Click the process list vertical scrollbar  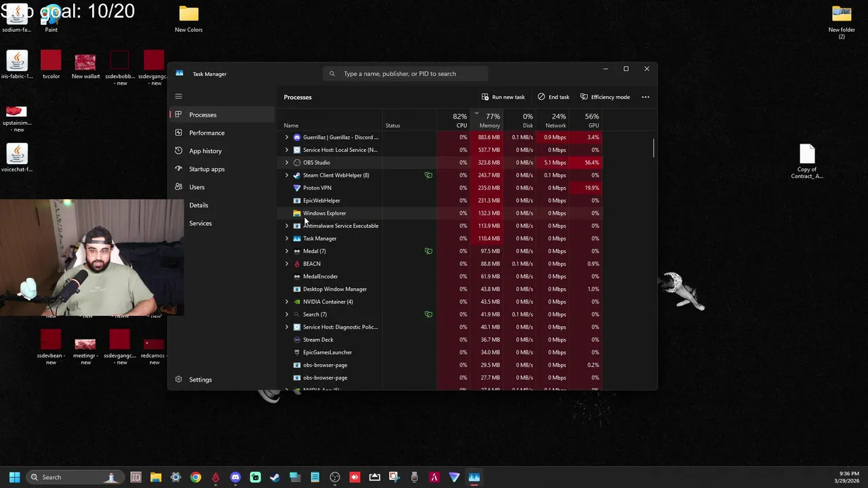(654, 148)
